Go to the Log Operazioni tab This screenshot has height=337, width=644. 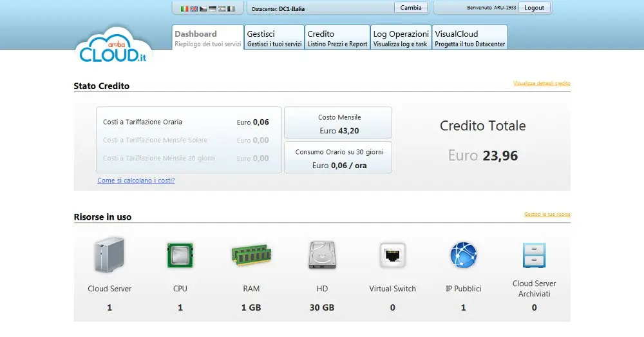click(x=401, y=37)
